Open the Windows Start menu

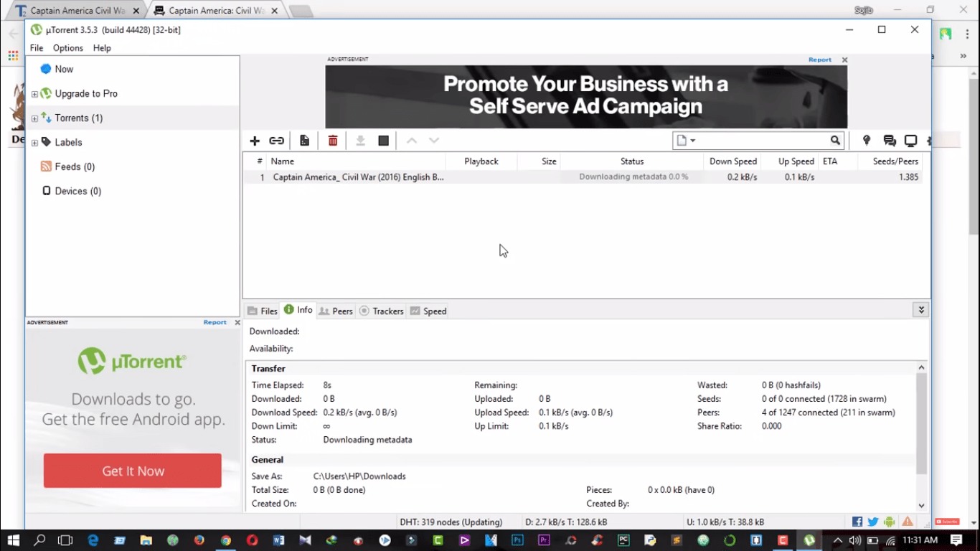click(13, 540)
